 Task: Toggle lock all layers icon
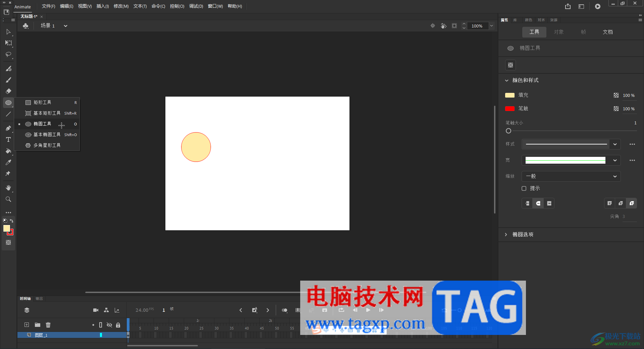tap(118, 325)
